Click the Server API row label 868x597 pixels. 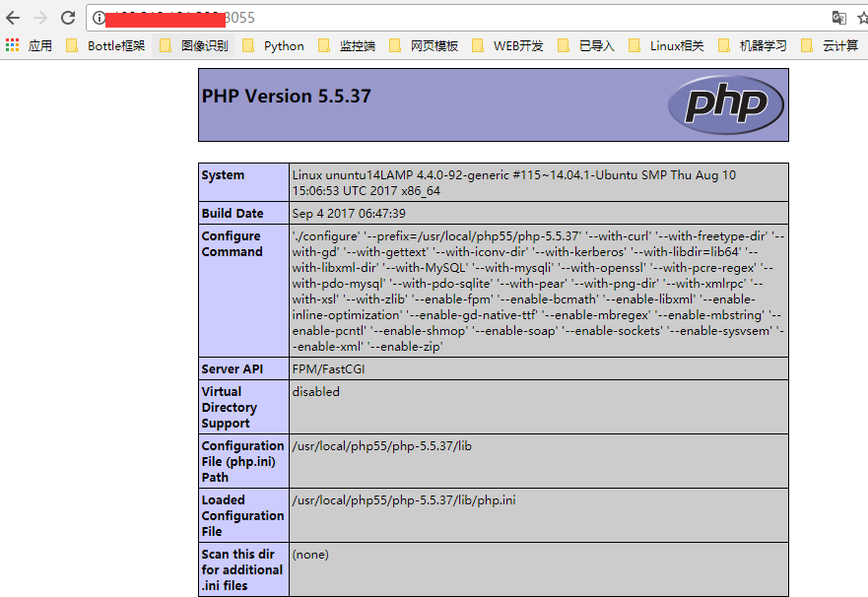coord(232,369)
